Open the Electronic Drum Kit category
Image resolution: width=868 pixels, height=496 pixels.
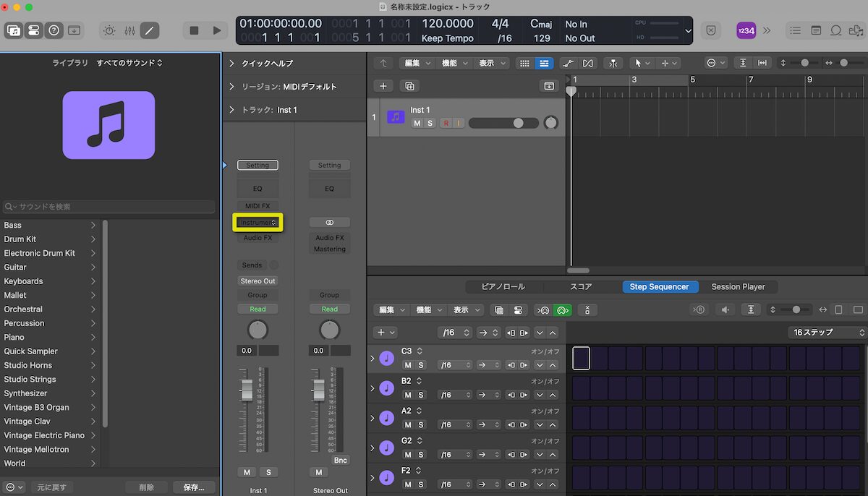point(50,253)
